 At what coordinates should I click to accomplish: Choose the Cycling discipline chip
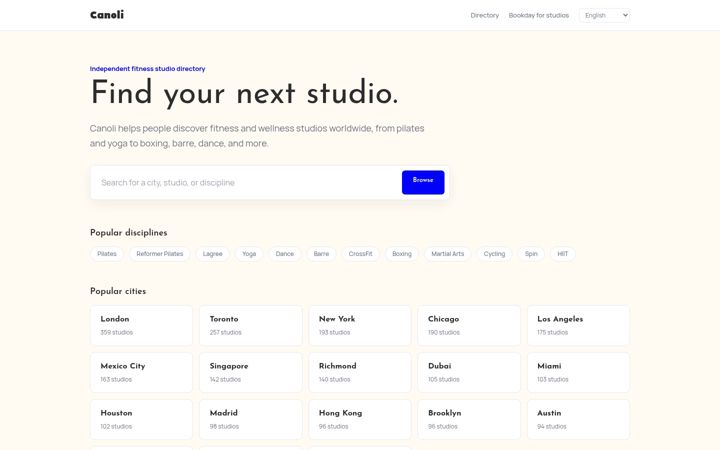point(495,254)
